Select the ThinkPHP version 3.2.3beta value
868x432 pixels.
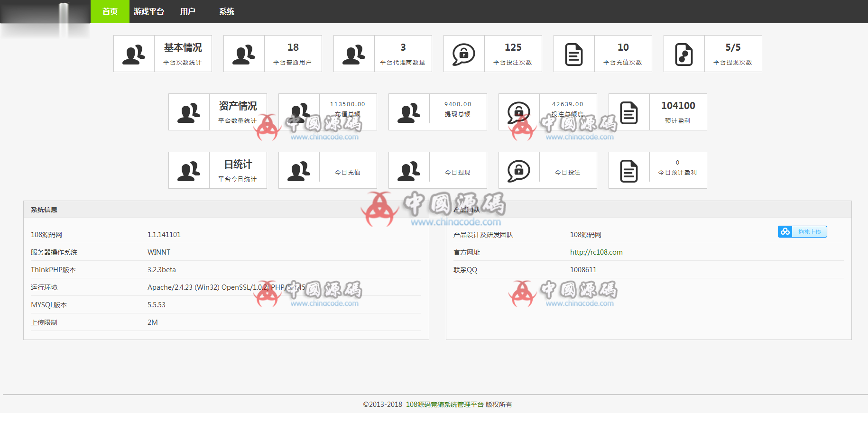(162, 270)
